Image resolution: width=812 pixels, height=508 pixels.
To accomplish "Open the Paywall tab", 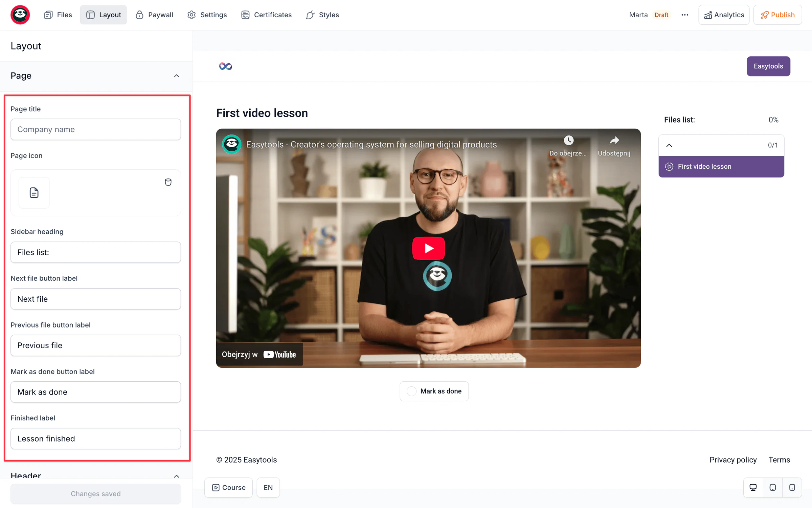I will pyautogui.click(x=154, y=15).
